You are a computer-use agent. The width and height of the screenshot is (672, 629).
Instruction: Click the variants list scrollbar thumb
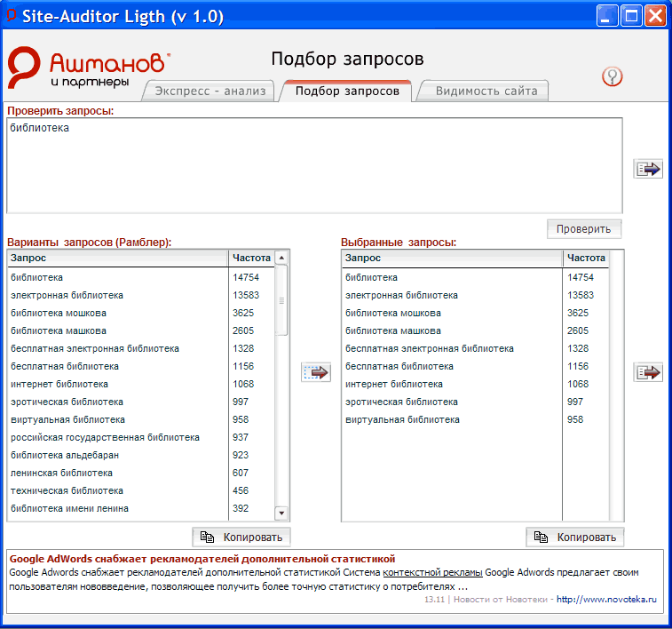point(281,300)
